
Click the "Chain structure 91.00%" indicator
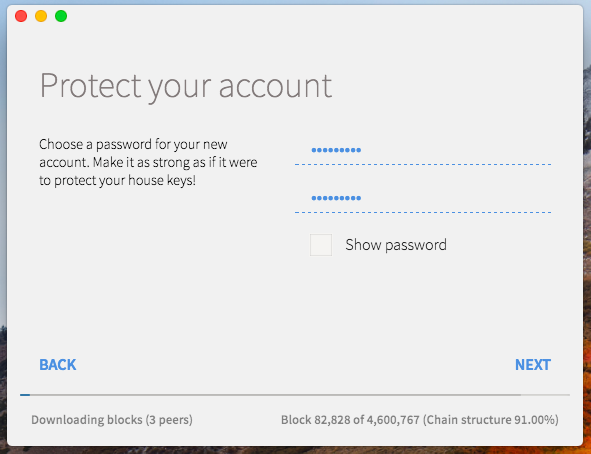491,420
